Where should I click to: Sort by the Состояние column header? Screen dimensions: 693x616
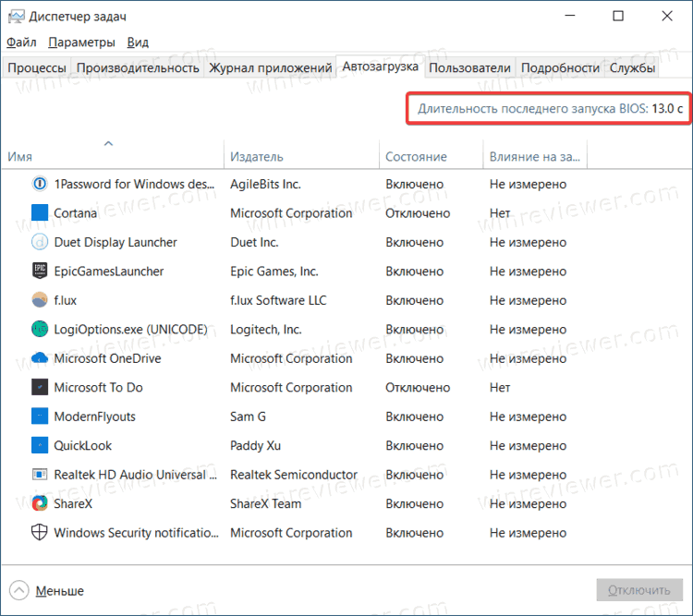pyautogui.click(x=431, y=154)
